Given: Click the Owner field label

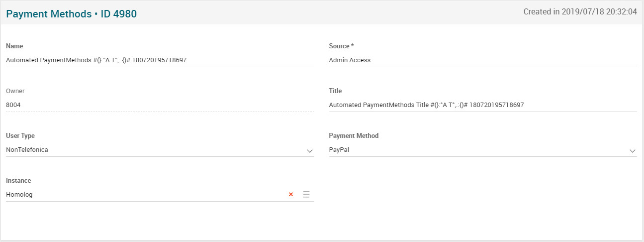Looking at the screenshot, I should (x=15, y=91).
